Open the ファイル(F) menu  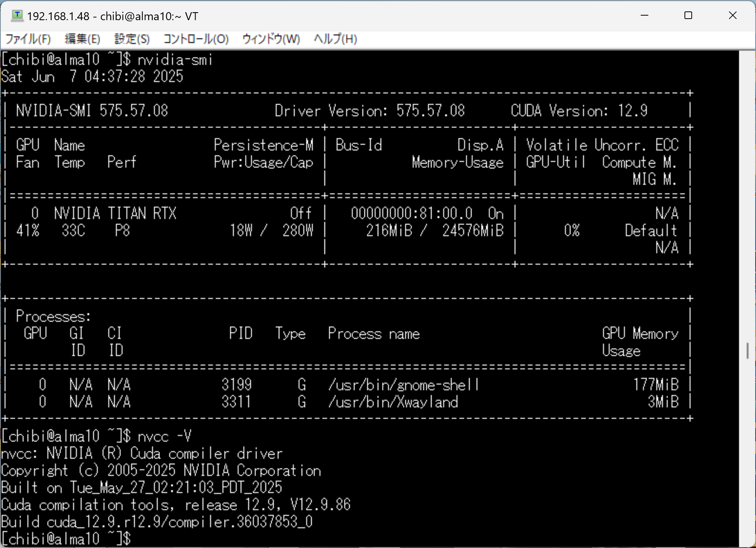pyautogui.click(x=28, y=39)
